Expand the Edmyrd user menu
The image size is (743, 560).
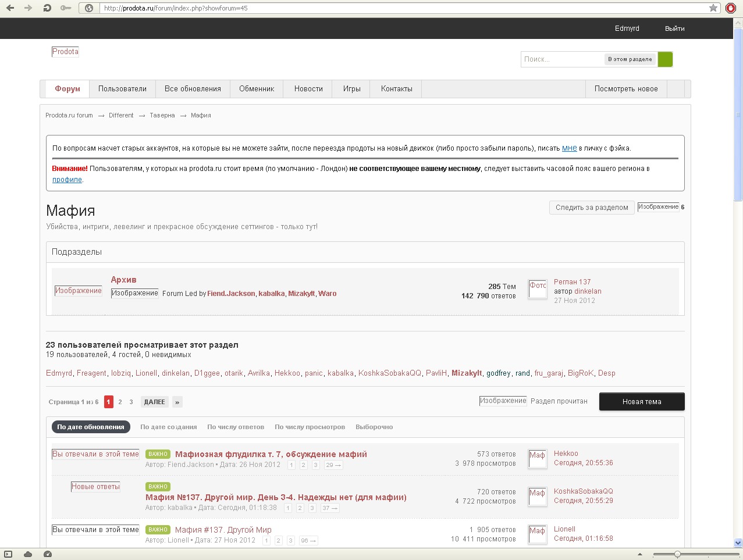(627, 28)
